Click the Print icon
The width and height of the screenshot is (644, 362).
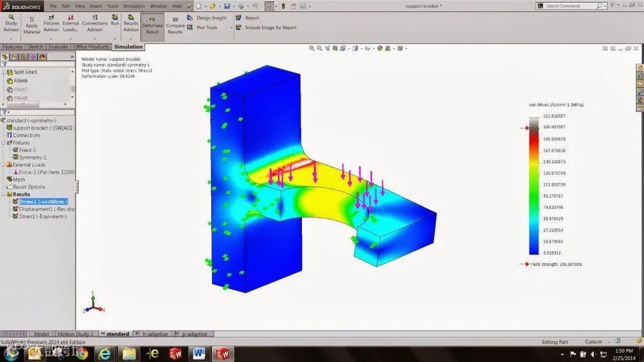[241, 6]
